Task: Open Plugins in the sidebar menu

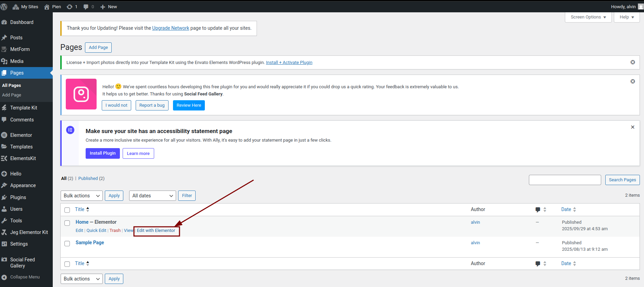Action: 18,197
